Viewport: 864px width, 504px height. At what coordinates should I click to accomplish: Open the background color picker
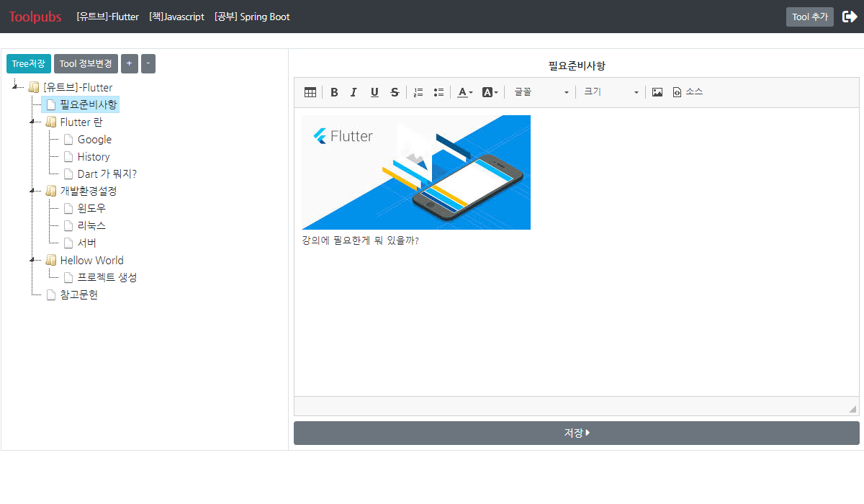(x=490, y=92)
